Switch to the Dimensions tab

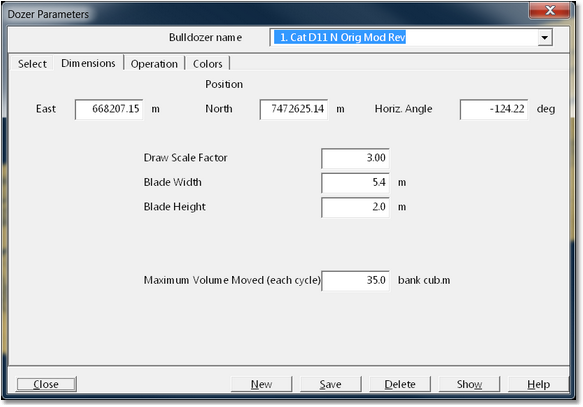pyautogui.click(x=88, y=63)
